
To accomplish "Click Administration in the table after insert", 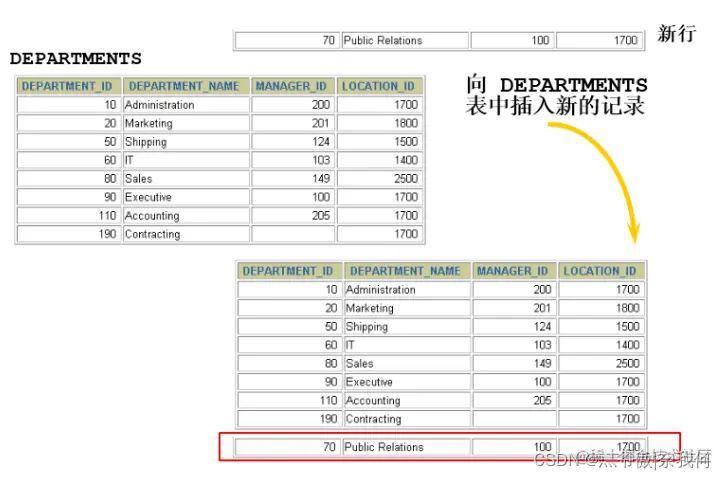I will pos(381,290).
